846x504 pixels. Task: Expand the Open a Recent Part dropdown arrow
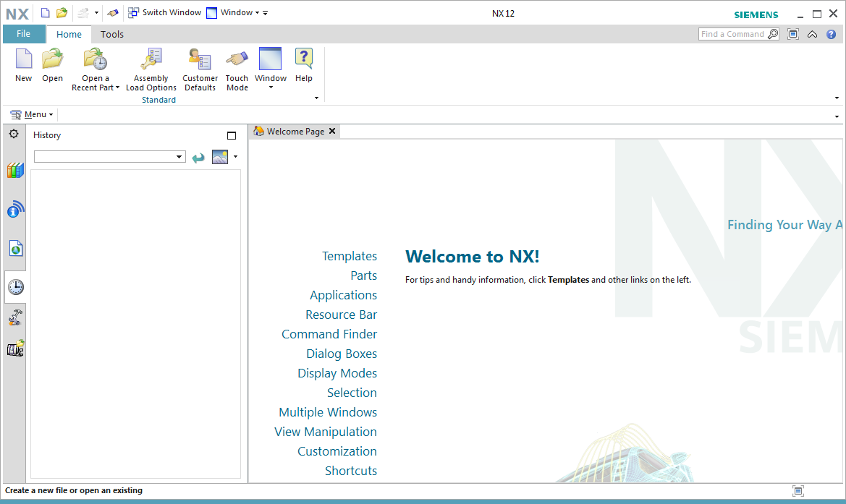pos(118,87)
